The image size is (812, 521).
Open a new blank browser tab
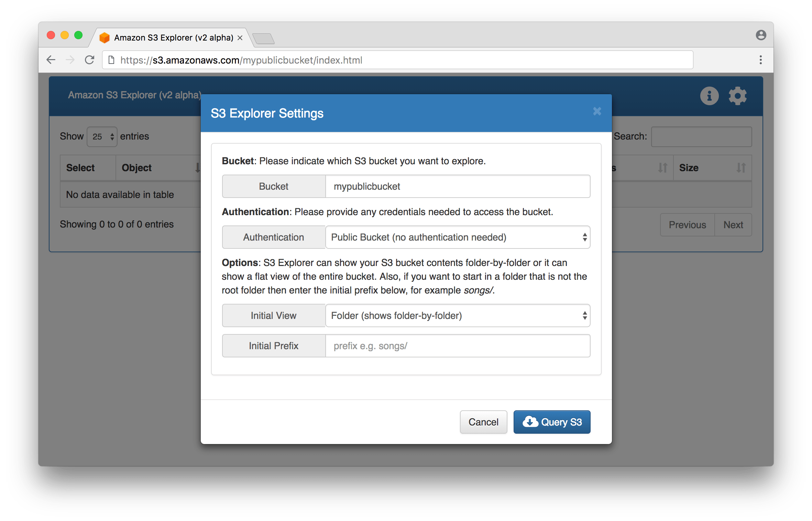pyautogui.click(x=264, y=38)
